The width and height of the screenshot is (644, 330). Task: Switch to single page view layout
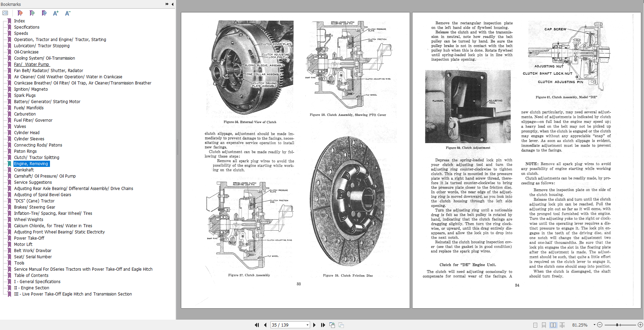[x=535, y=325]
